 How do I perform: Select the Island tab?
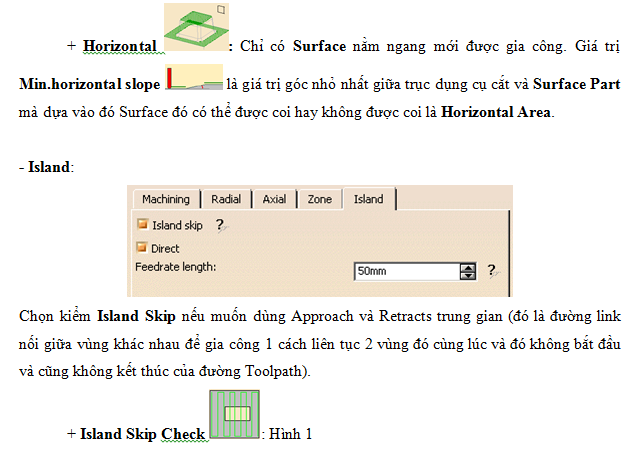click(x=368, y=199)
